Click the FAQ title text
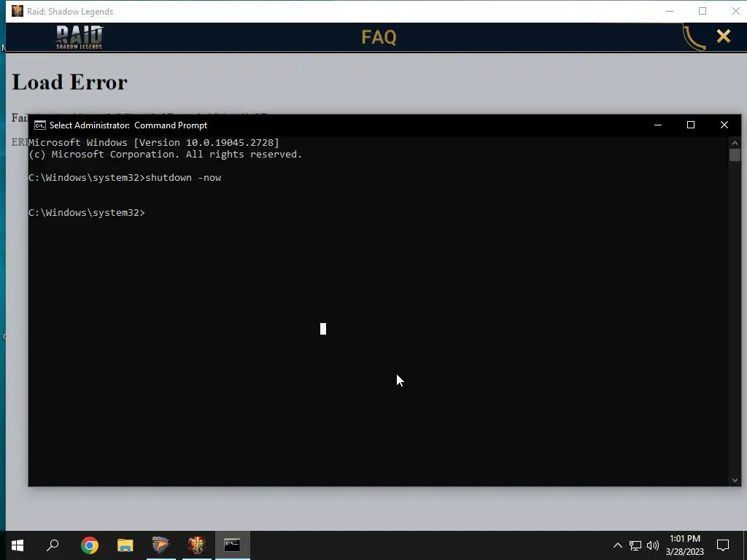The width and height of the screenshot is (747, 560). click(x=379, y=37)
